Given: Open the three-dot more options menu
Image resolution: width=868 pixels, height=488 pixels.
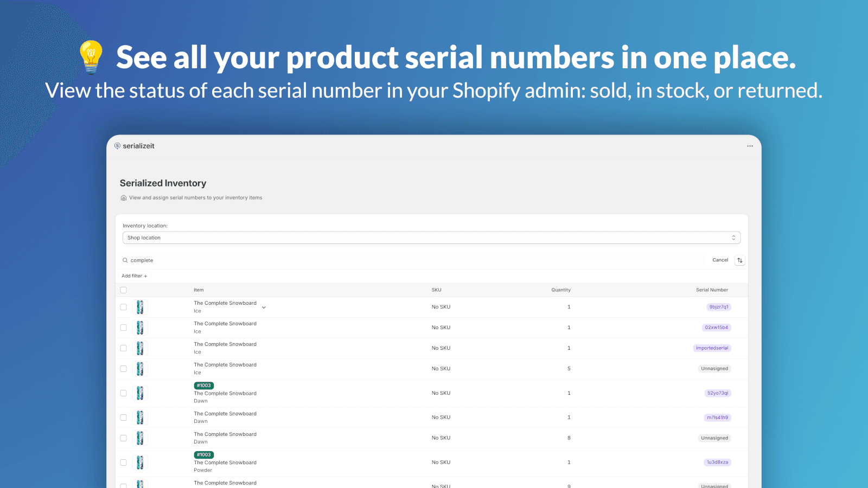Looking at the screenshot, I should [750, 146].
